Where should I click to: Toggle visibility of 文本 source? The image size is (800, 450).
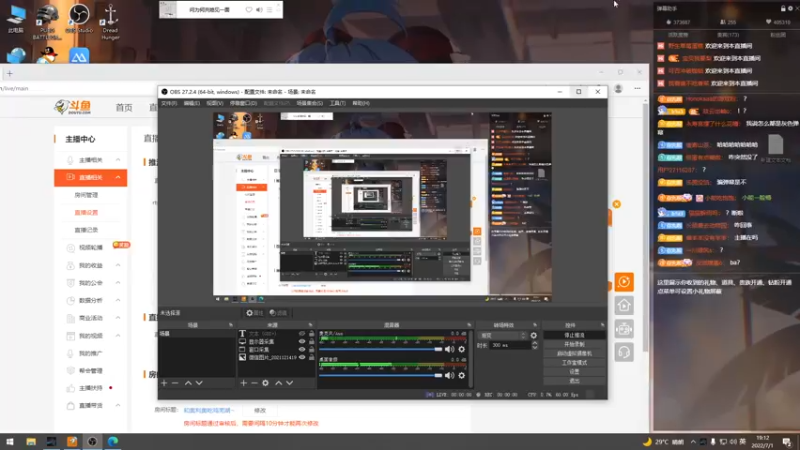302,334
